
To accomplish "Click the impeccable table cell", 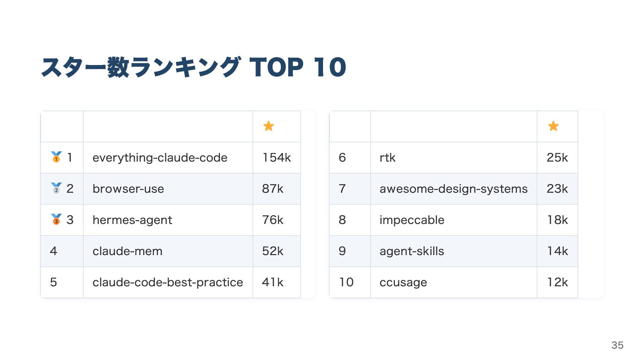I will (412, 220).
